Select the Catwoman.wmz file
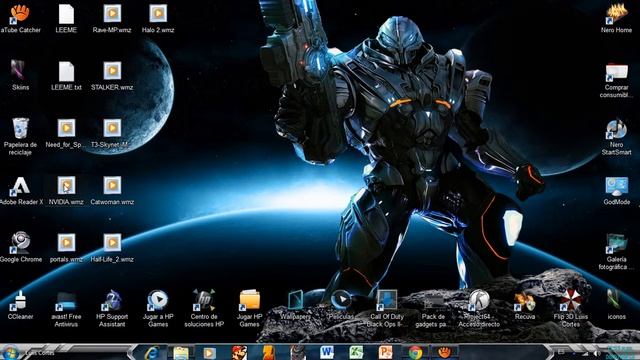 click(x=112, y=191)
